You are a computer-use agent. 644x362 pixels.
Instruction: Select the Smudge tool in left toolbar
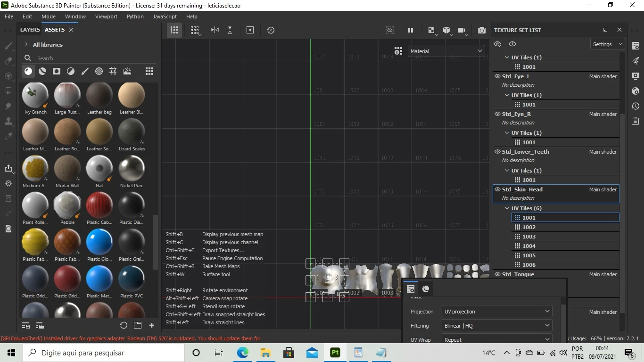tap(8, 106)
